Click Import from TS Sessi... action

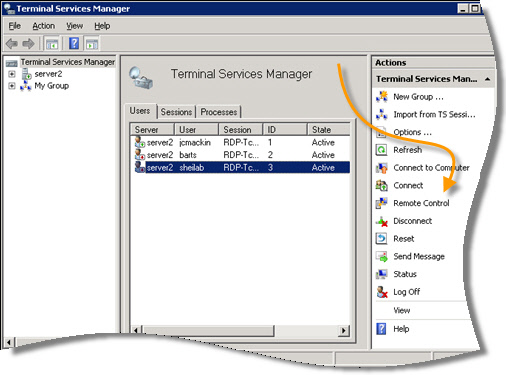(434, 114)
